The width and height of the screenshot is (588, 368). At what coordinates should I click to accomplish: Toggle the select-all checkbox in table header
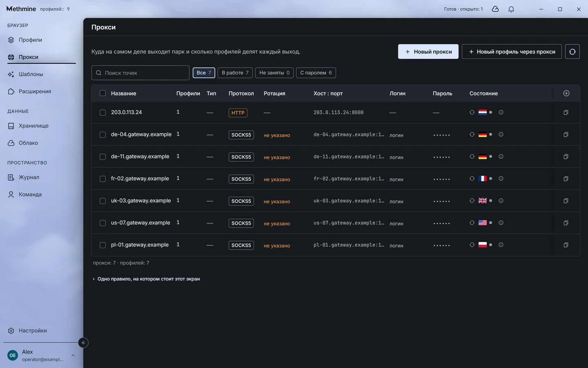[x=102, y=93]
